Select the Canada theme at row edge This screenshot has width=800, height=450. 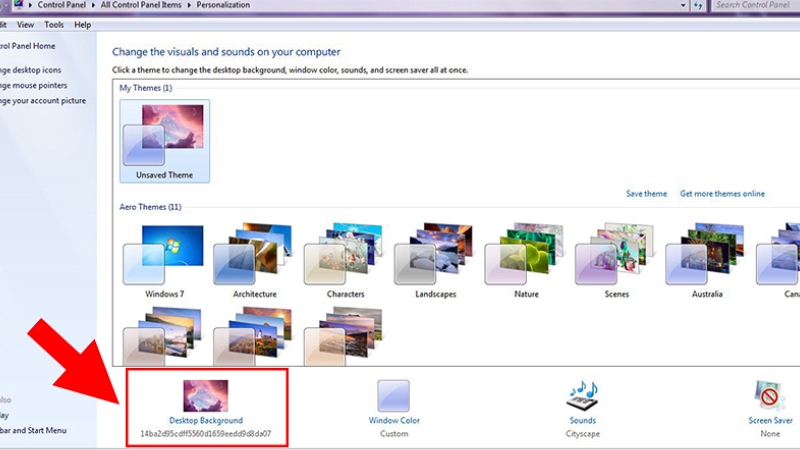pyautogui.click(x=778, y=261)
